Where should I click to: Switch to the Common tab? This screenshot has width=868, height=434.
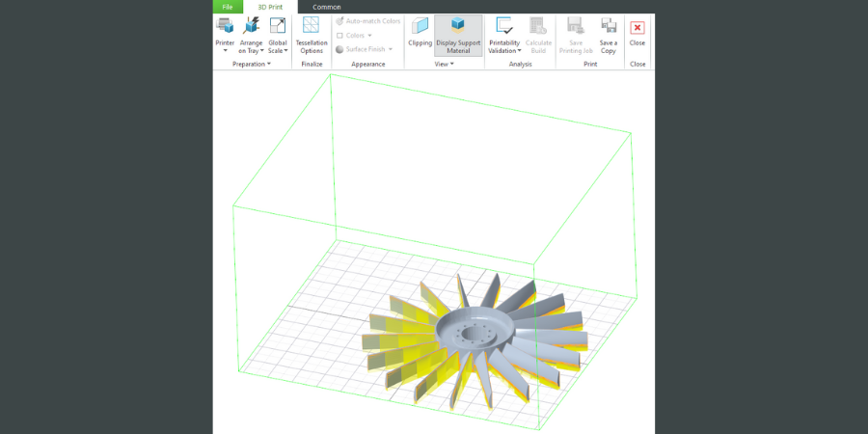tap(326, 7)
